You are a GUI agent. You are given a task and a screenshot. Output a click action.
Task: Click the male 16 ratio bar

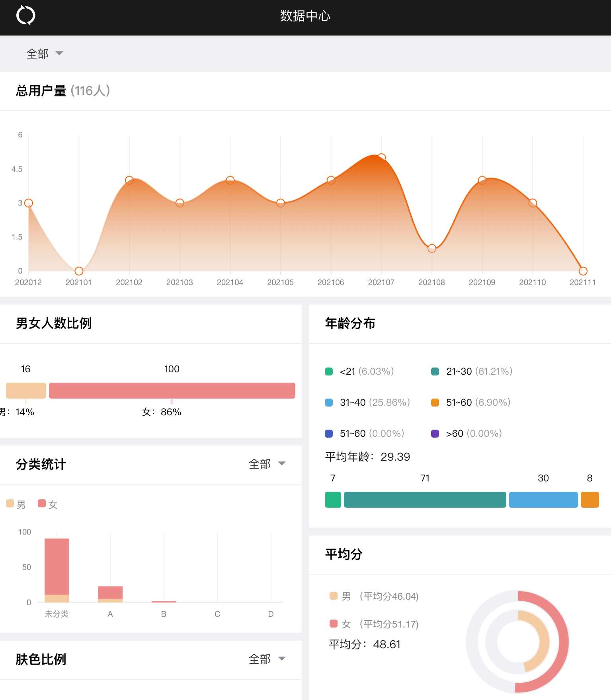[26, 391]
